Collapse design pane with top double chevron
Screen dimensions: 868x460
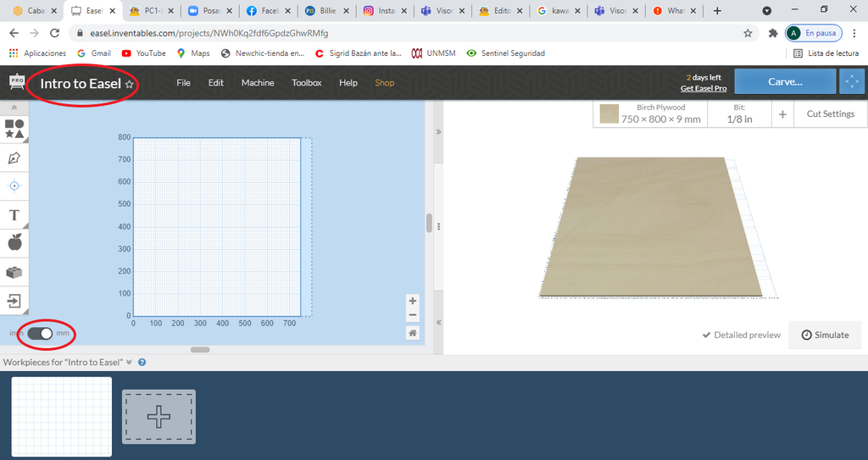[x=438, y=132]
